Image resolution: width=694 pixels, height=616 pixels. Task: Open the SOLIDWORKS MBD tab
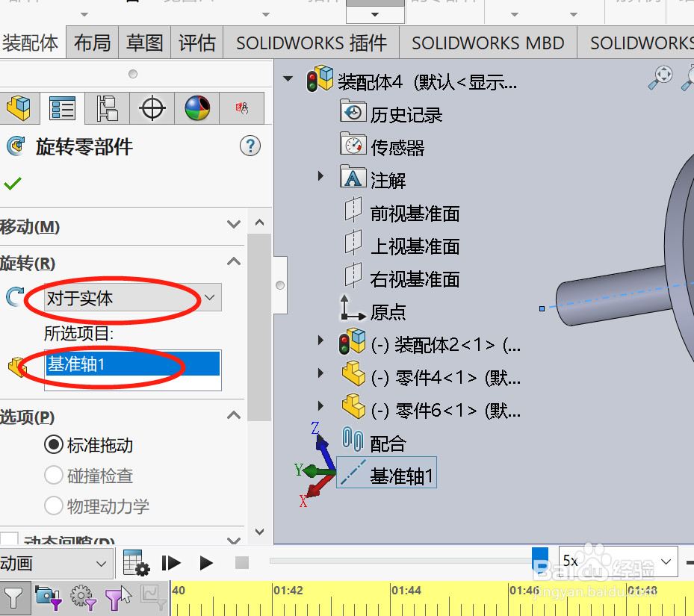[x=488, y=43]
